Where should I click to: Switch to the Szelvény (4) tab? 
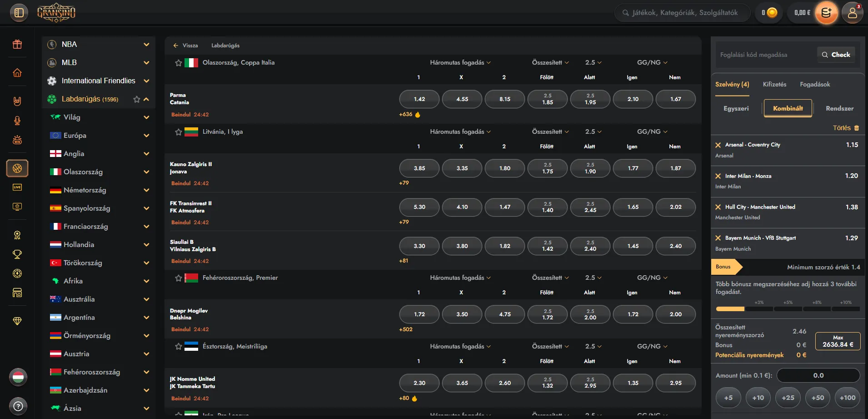(732, 85)
